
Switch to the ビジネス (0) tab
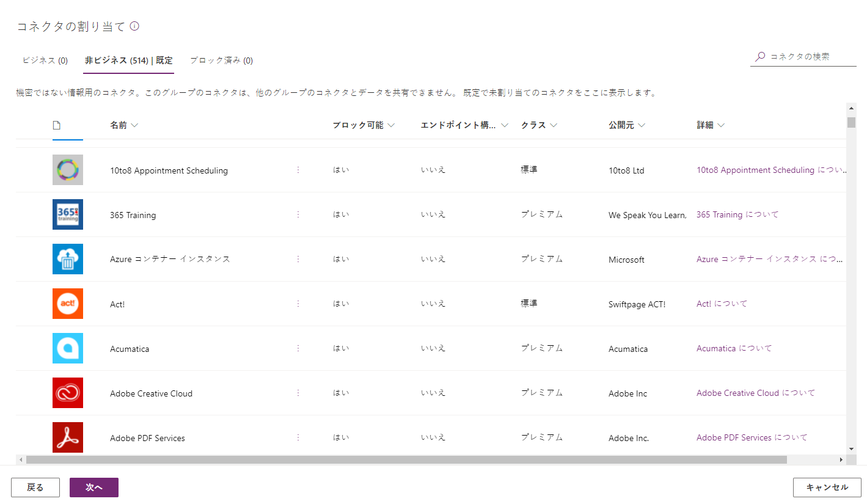tap(45, 60)
